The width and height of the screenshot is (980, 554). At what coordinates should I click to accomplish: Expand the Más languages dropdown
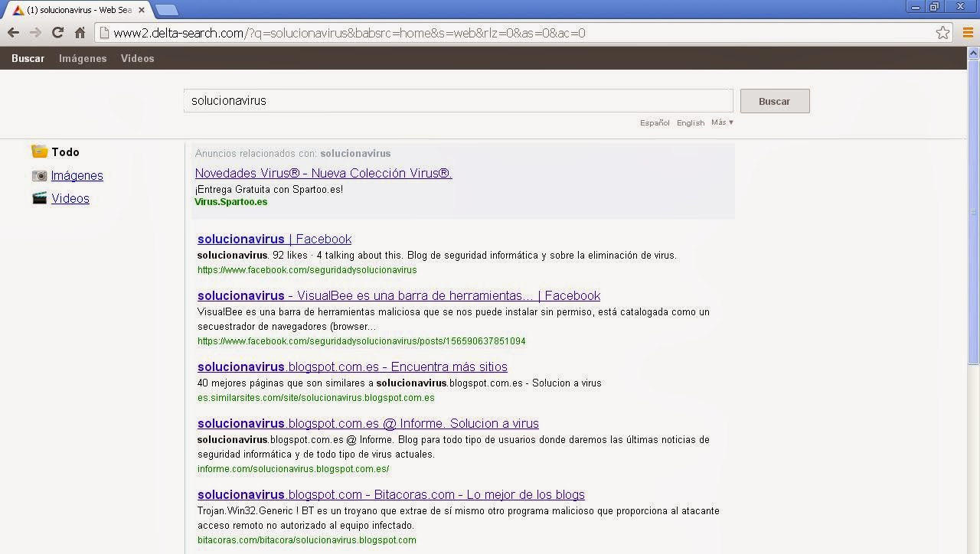722,122
